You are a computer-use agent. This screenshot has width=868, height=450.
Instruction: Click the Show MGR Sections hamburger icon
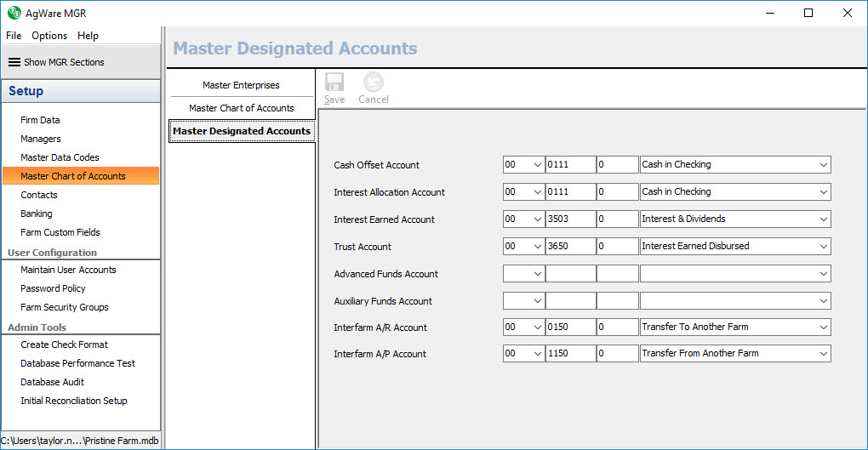(x=14, y=62)
